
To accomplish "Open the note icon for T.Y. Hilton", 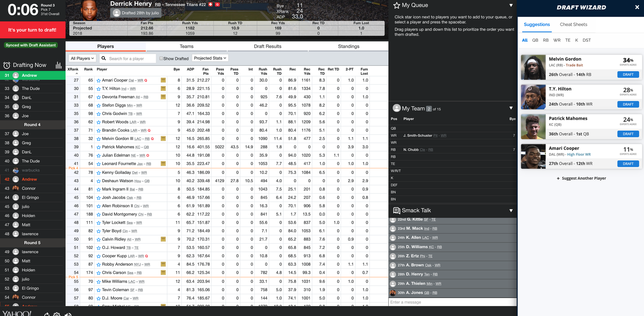I will pos(163,89).
